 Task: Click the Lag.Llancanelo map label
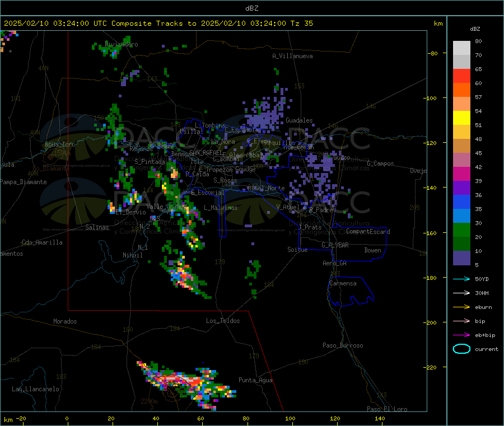[35, 389]
